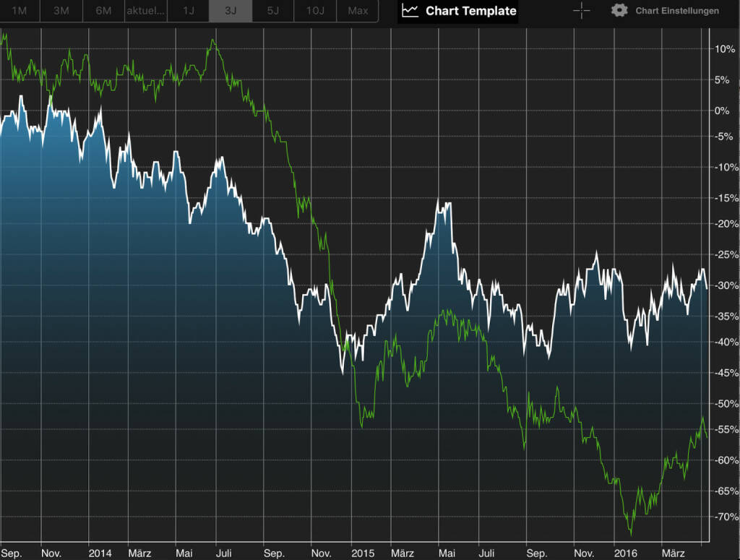Click the settings gear icon
Viewport: 740px width, 560px height.
click(x=619, y=11)
